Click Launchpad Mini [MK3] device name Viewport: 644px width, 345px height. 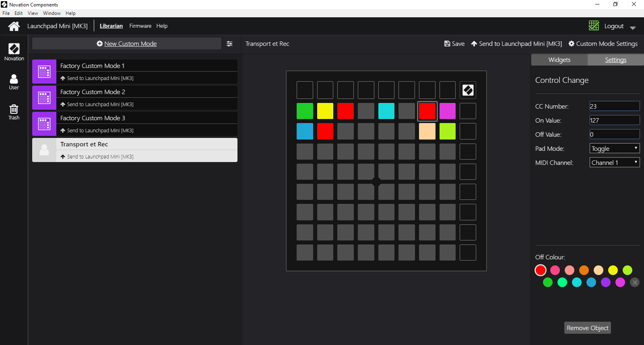coord(58,26)
